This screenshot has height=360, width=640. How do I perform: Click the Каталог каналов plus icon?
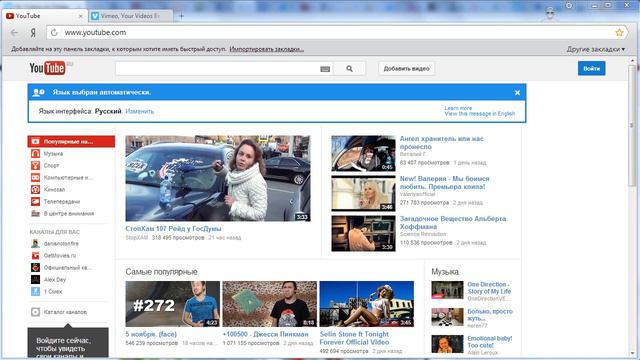[36, 312]
